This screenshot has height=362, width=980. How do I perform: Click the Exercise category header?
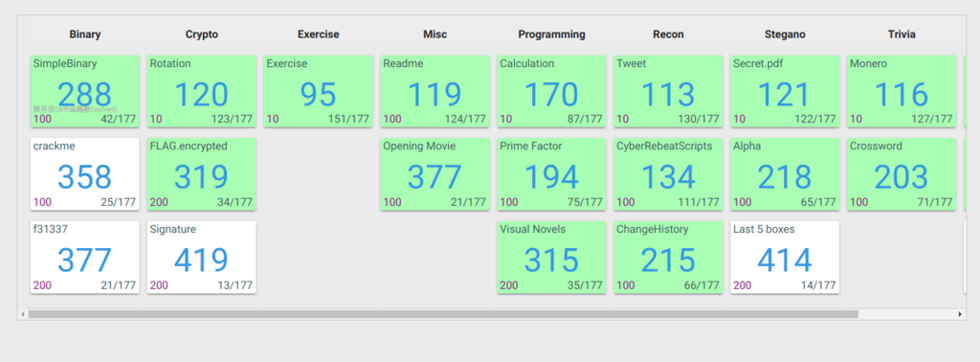click(x=318, y=34)
